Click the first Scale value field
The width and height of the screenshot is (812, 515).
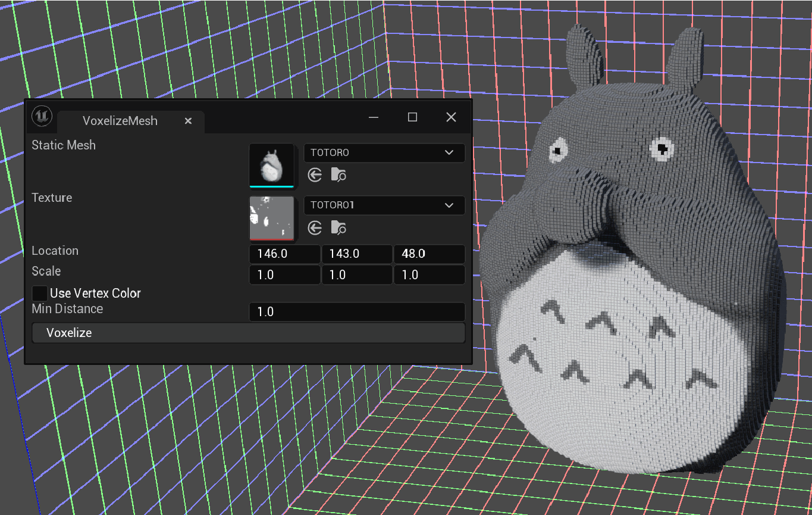[x=284, y=275]
